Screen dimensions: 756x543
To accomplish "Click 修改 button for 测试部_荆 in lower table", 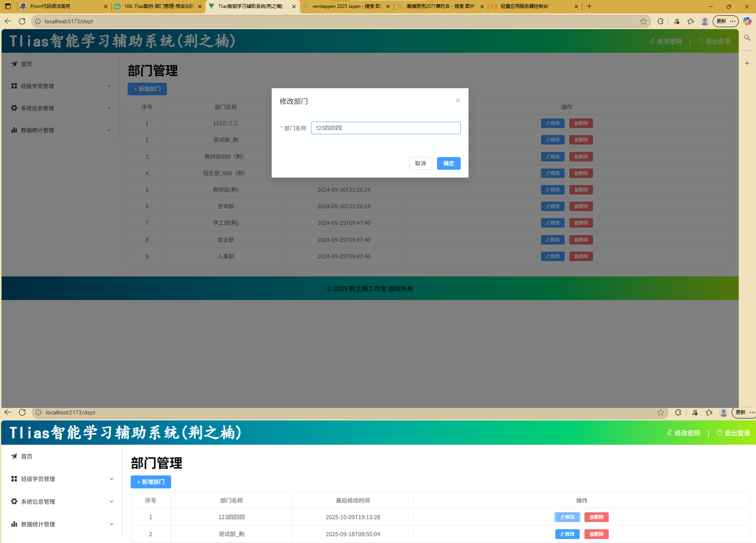I will [567, 534].
